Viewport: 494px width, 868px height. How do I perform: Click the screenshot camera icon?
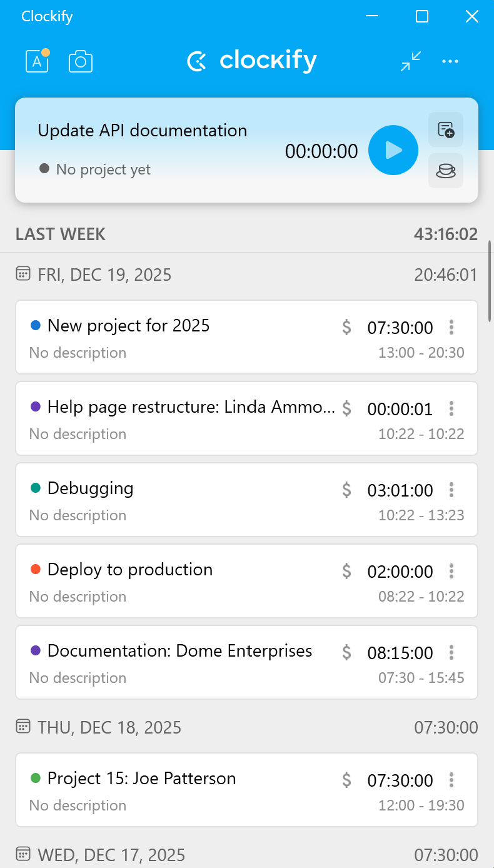(x=81, y=61)
